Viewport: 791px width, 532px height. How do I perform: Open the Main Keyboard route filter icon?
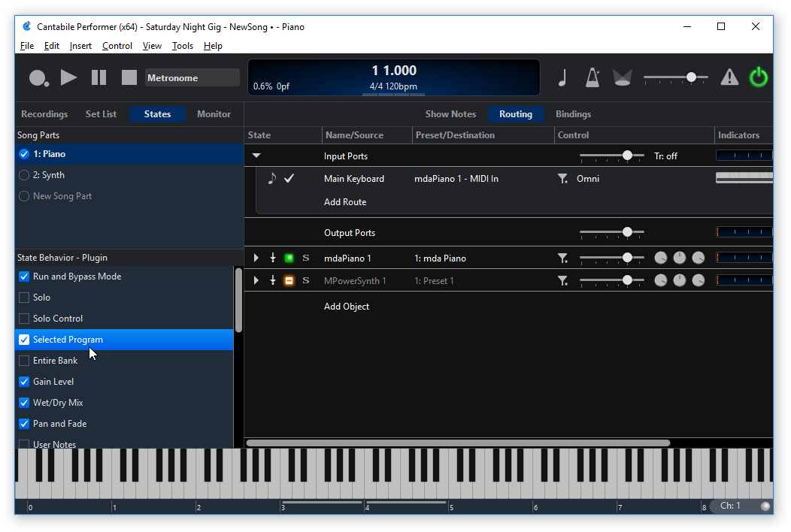[x=562, y=179]
